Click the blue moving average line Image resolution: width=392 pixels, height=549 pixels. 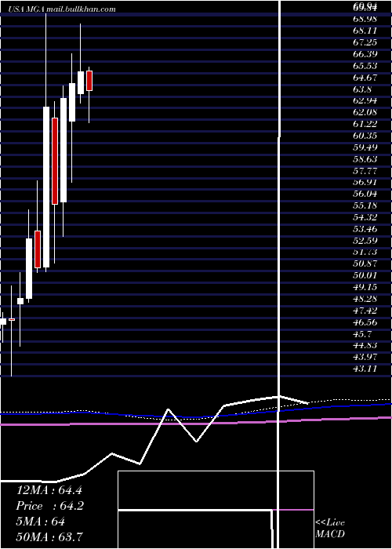point(196,416)
